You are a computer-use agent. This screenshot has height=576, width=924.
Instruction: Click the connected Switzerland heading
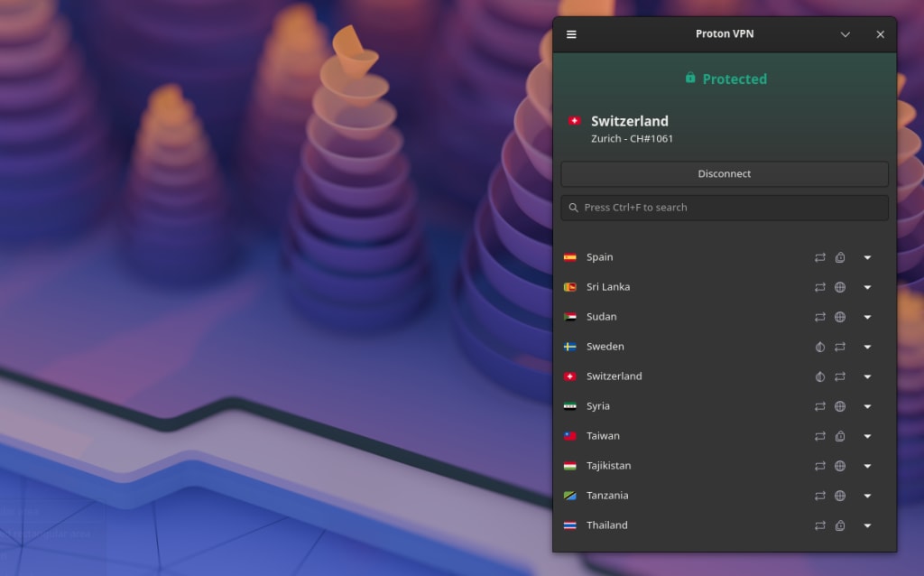pos(629,121)
